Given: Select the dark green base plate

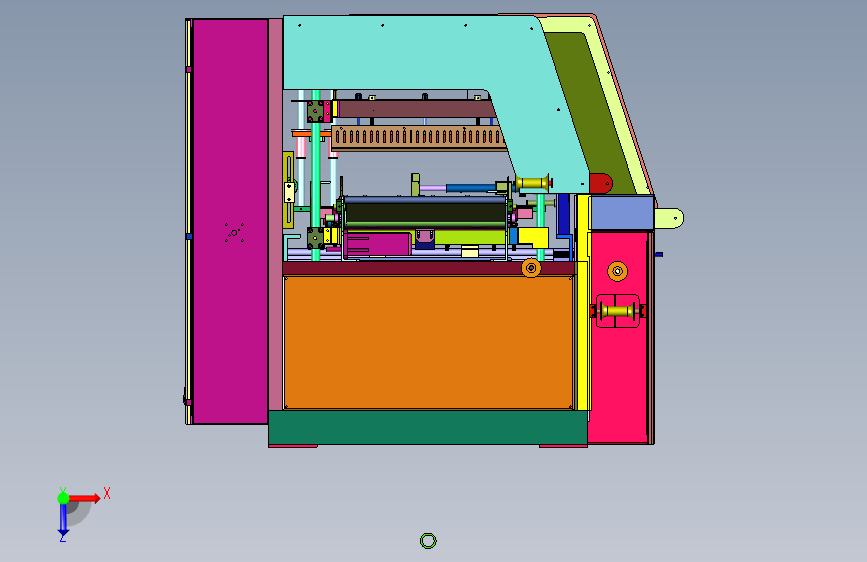Looking at the screenshot, I should click(427, 427).
